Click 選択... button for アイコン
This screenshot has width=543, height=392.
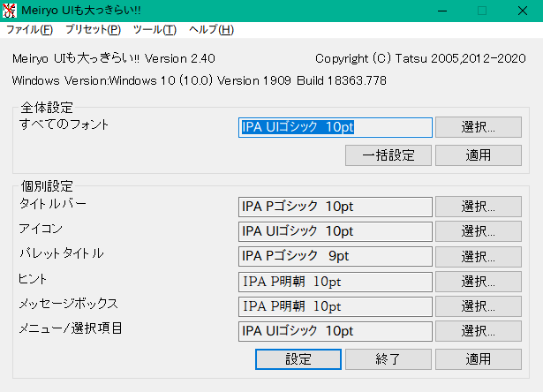(x=479, y=231)
